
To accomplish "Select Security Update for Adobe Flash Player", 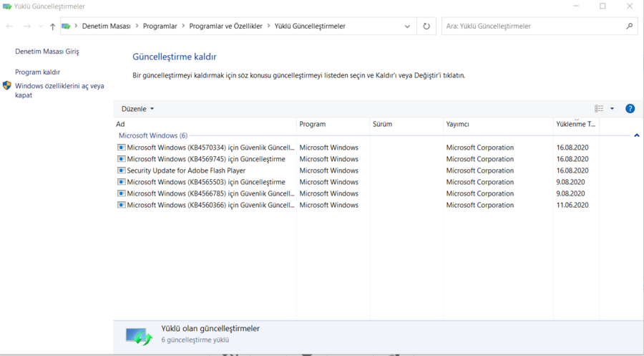I will [x=356, y=170].
